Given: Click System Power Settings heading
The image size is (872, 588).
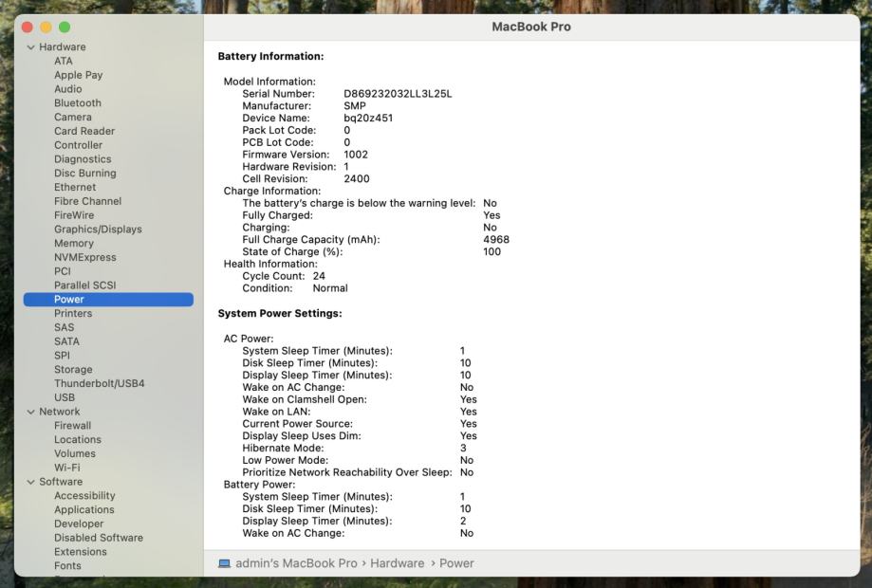Looking at the screenshot, I should tap(280, 314).
